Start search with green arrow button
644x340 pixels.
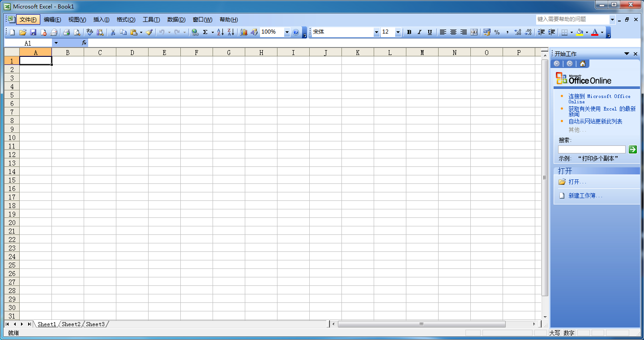tap(632, 149)
